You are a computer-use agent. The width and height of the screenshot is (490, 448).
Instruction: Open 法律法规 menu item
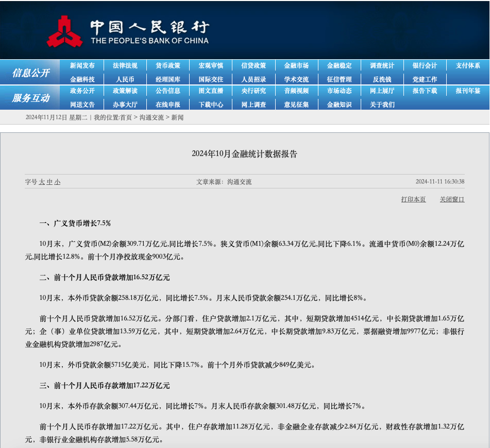click(x=125, y=65)
